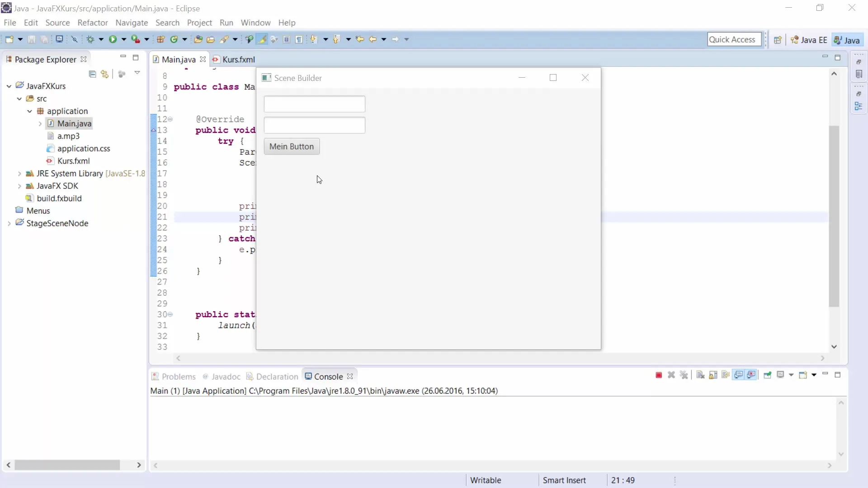Toggle Word Wrap in the Console
The width and height of the screenshot is (868, 488).
(x=726, y=375)
